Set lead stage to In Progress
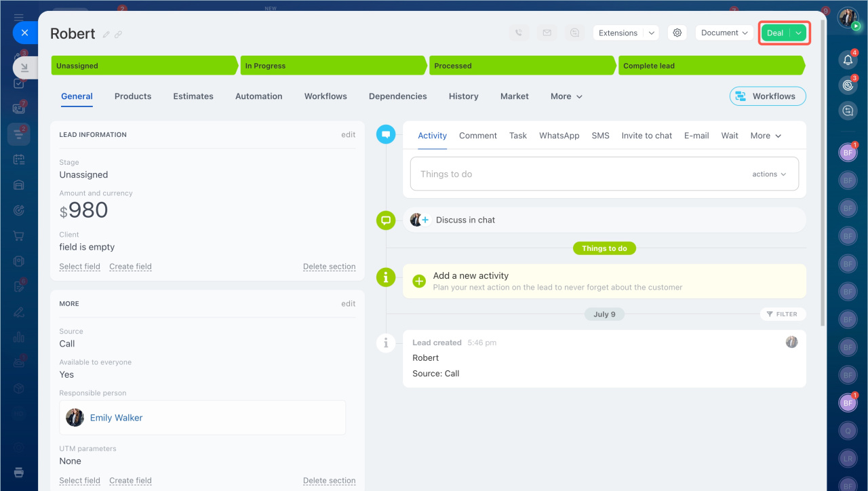This screenshot has width=868, height=491. click(x=332, y=66)
